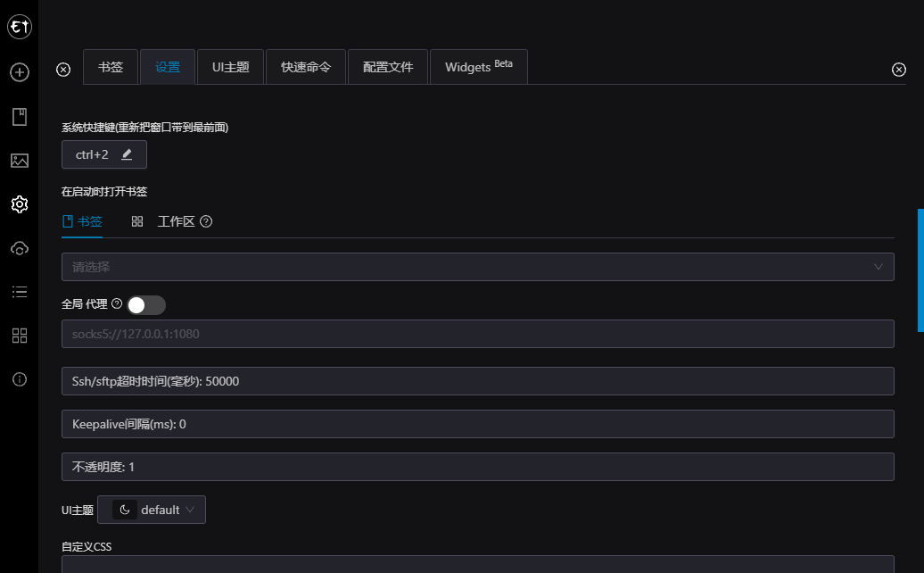Viewport: 924px width, 573px height.
Task: Expand the 请选择 bookmark dropdown
Action: click(477, 267)
